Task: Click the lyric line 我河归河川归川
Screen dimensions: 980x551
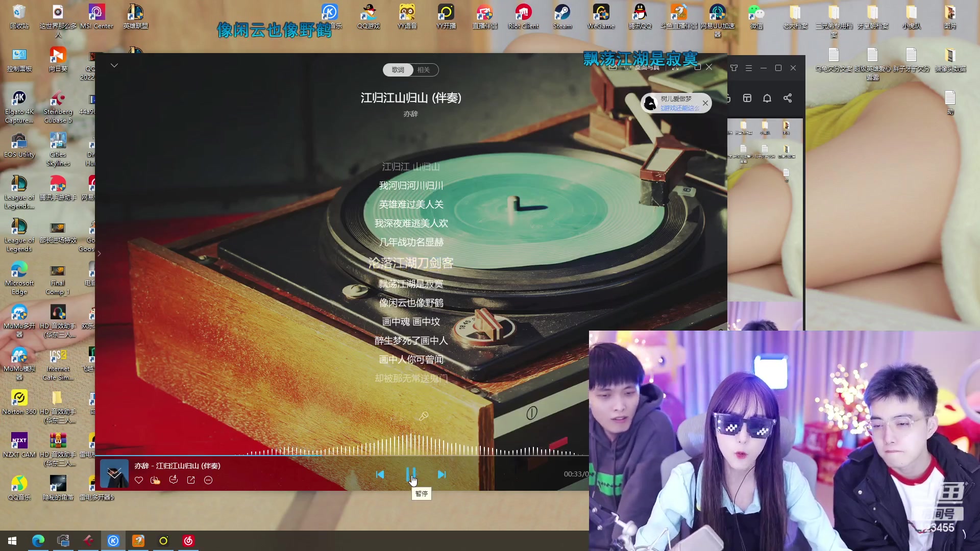Action: (x=411, y=186)
